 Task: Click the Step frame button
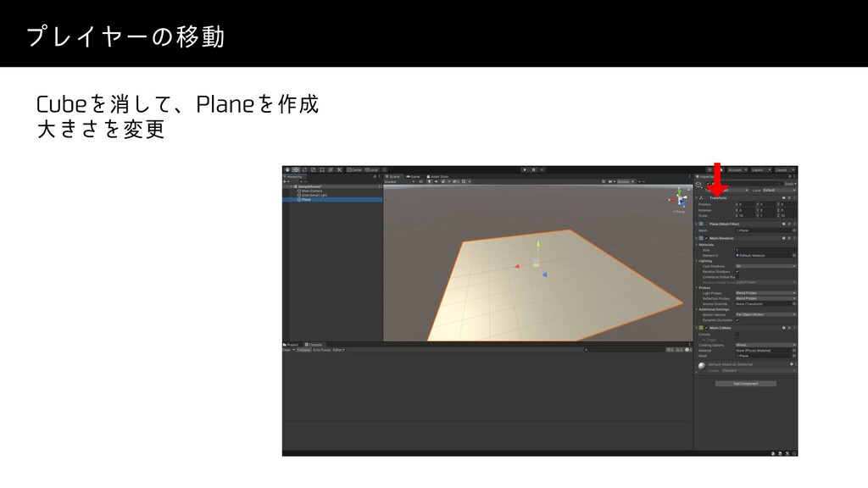[542, 169]
